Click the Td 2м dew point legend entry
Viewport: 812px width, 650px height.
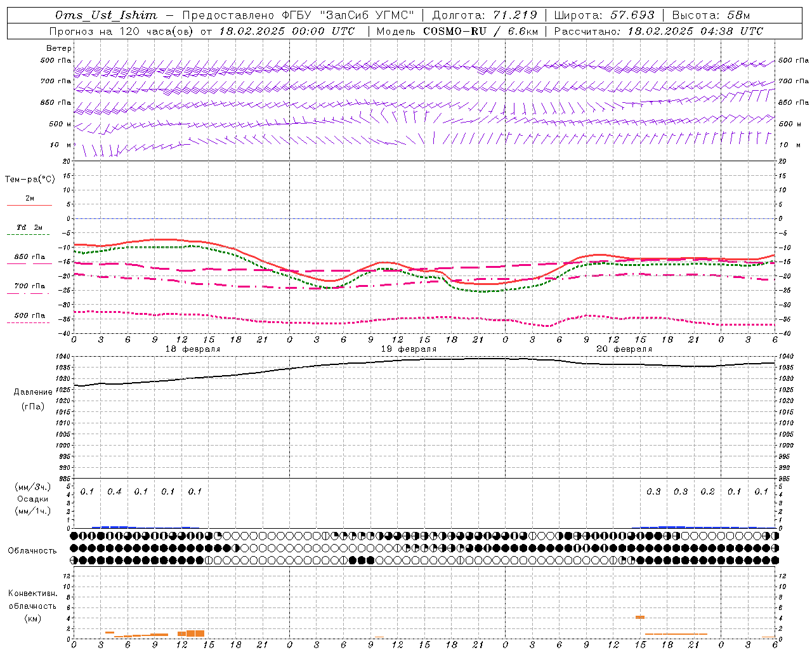point(30,227)
